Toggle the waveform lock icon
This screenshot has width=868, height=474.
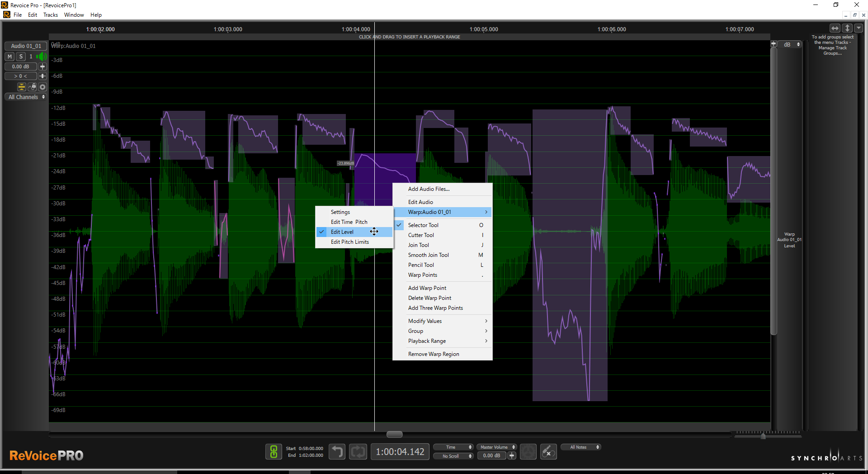click(x=32, y=87)
